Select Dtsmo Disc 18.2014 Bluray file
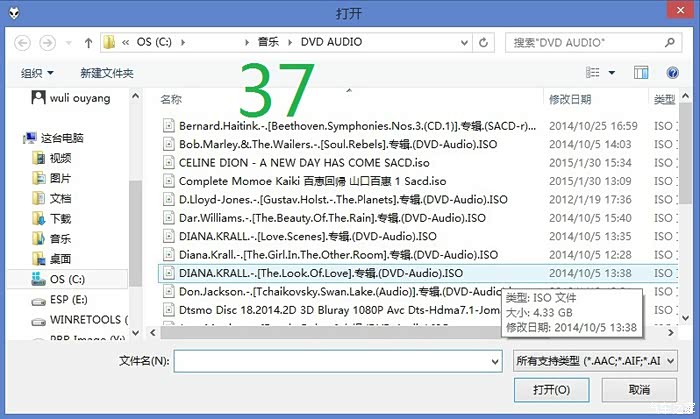 (339, 310)
